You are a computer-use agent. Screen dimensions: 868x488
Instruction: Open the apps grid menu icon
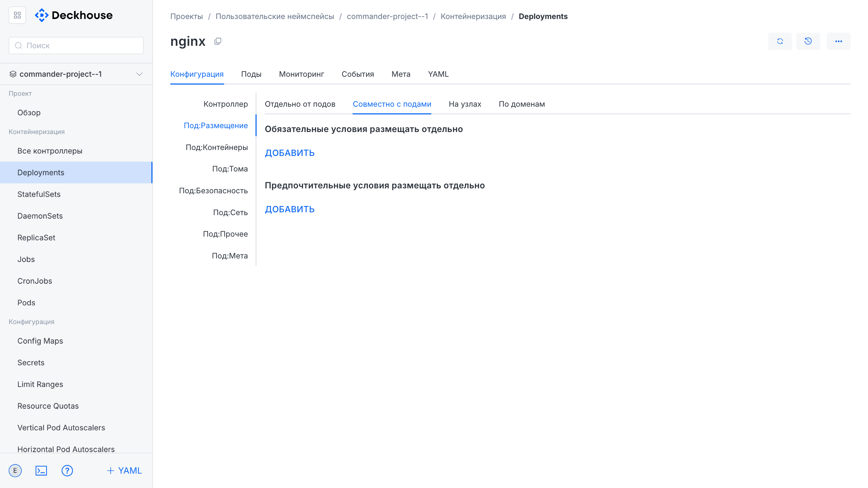pyautogui.click(x=17, y=15)
